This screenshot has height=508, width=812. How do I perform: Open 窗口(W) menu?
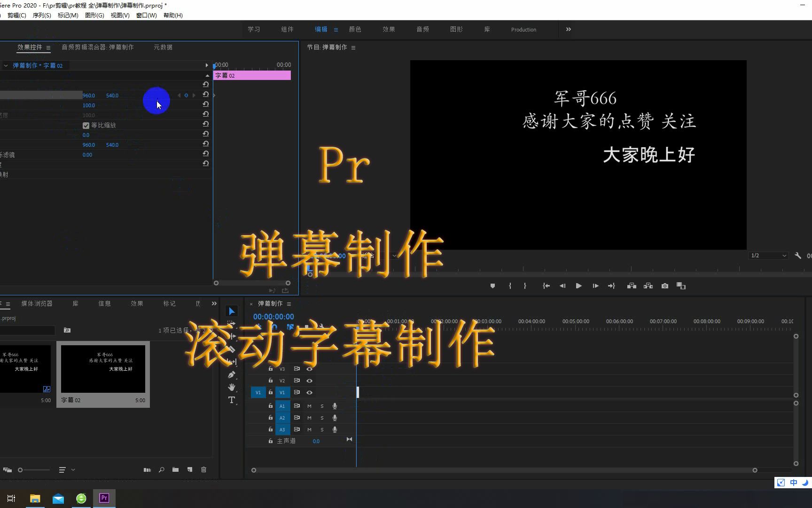(146, 15)
